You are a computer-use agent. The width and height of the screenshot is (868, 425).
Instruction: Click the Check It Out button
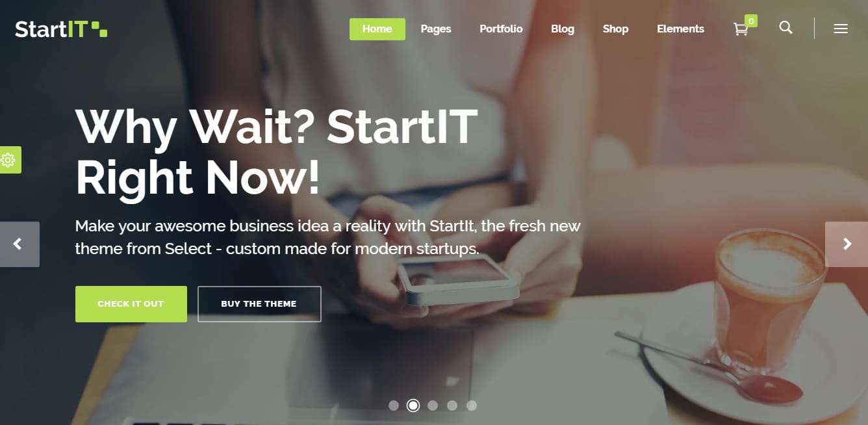pyautogui.click(x=131, y=304)
